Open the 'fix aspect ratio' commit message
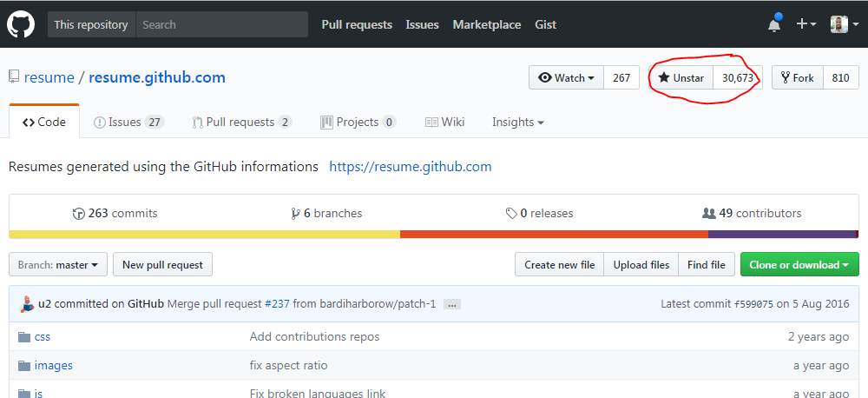868x398 pixels. click(x=288, y=365)
